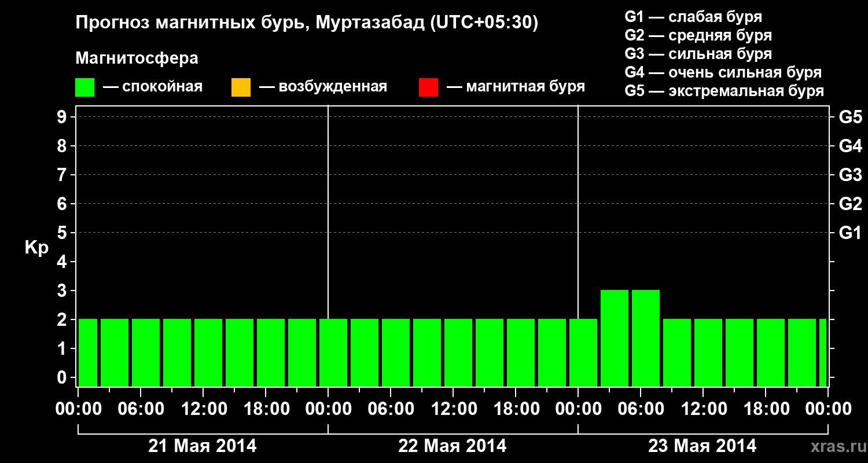Click the G3 level marker on right axis

(850, 175)
